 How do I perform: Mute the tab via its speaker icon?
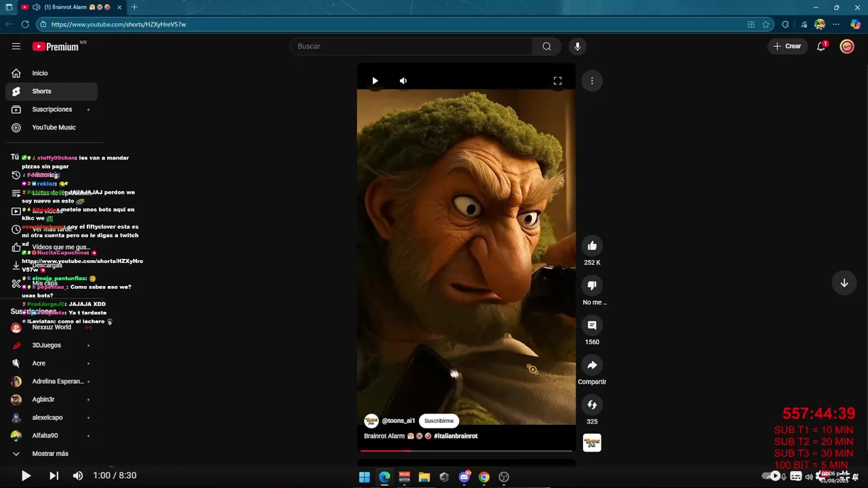coord(36,7)
